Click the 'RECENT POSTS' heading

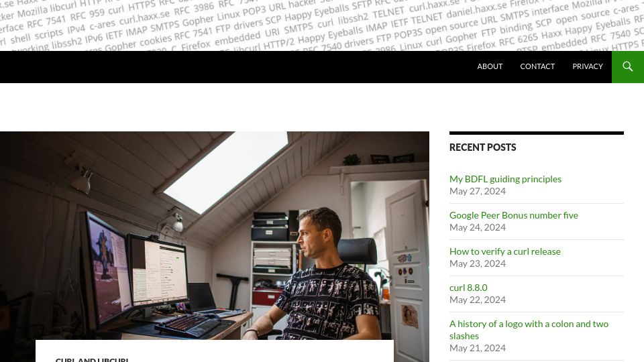pyautogui.click(x=482, y=147)
